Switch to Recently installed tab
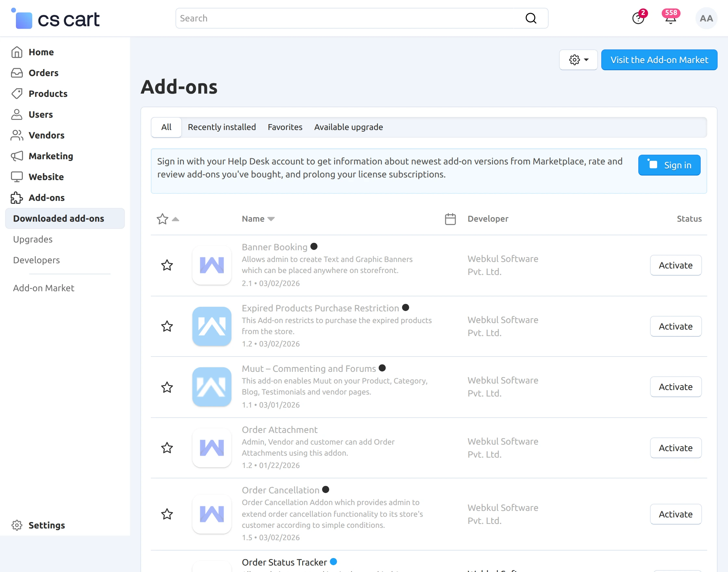Image resolution: width=728 pixels, height=572 pixels. [222, 127]
